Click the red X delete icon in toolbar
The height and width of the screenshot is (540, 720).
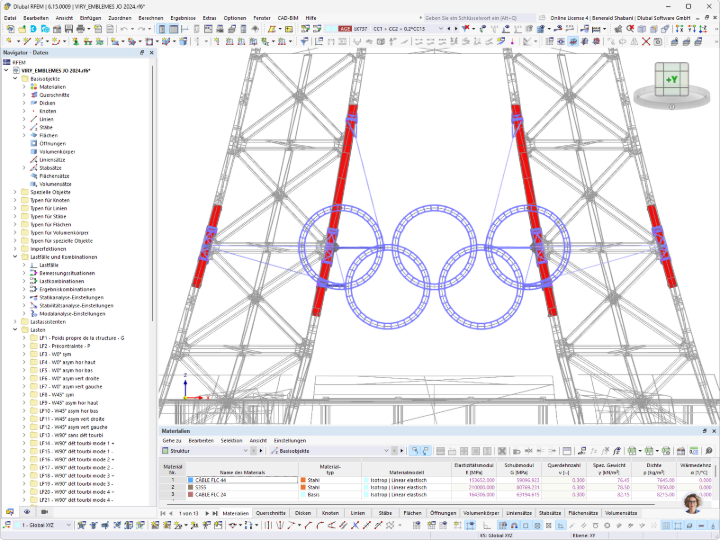646,41
